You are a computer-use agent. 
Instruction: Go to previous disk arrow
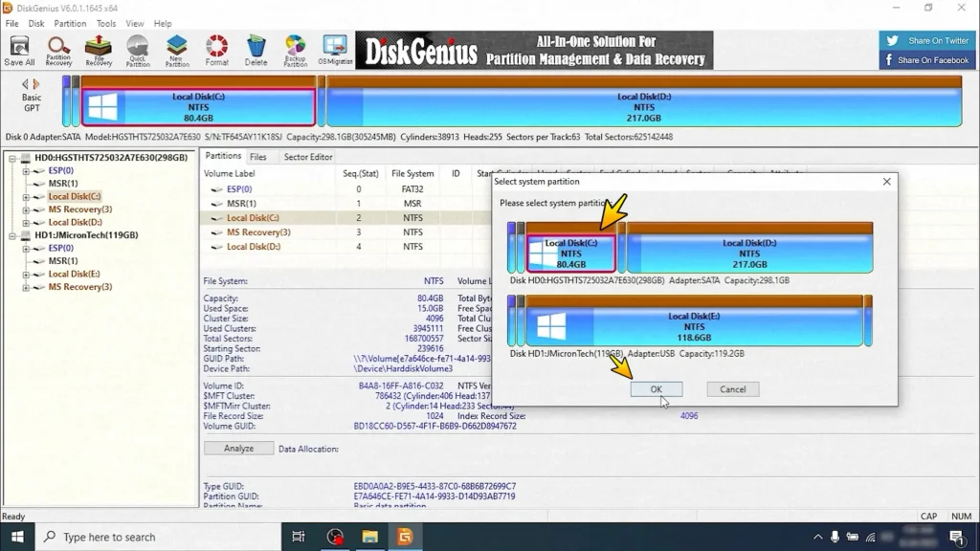click(25, 84)
